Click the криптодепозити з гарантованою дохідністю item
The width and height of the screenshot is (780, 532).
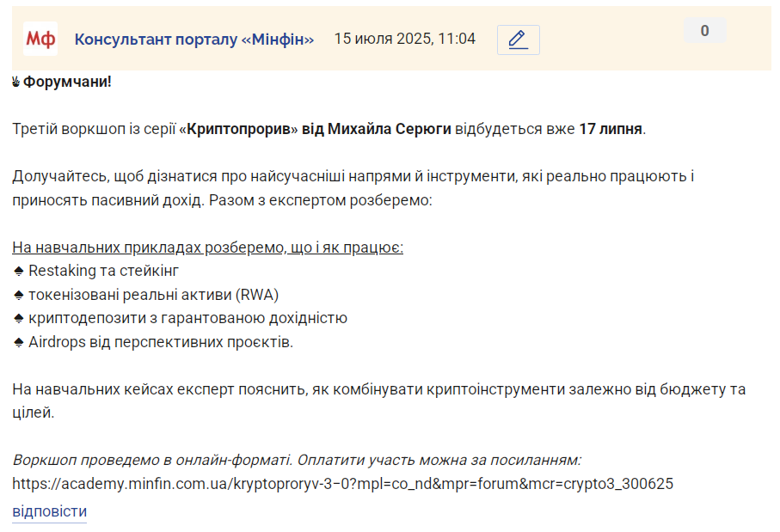(187, 318)
